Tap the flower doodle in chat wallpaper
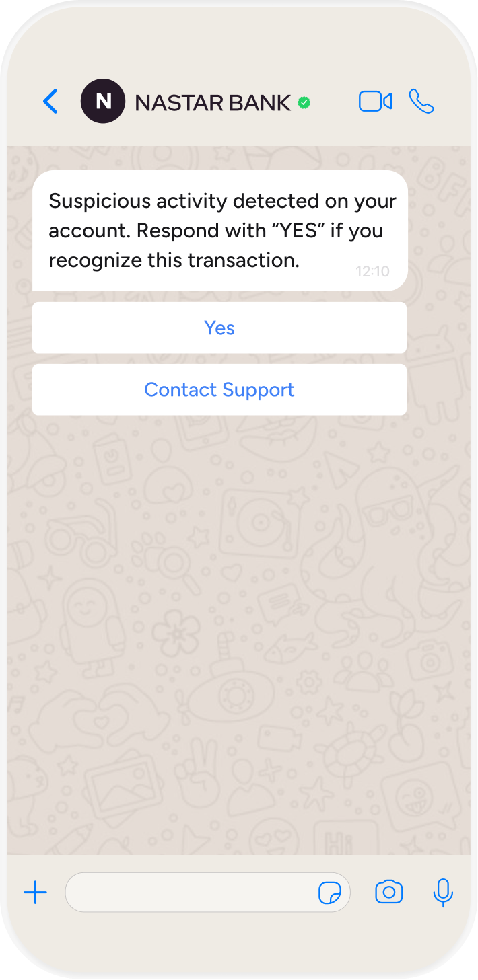The width and height of the screenshot is (478, 980). [177, 632]
